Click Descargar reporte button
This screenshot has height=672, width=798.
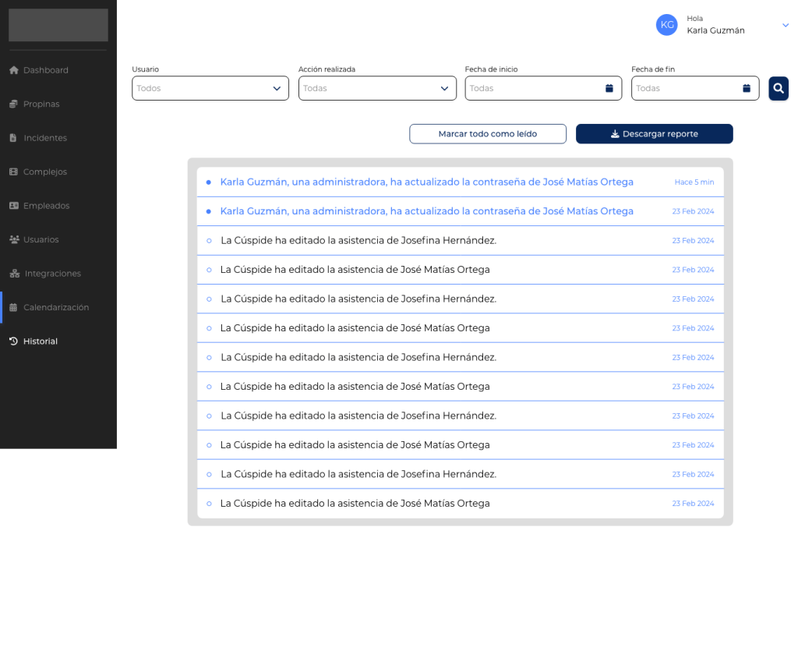(654, 134)
